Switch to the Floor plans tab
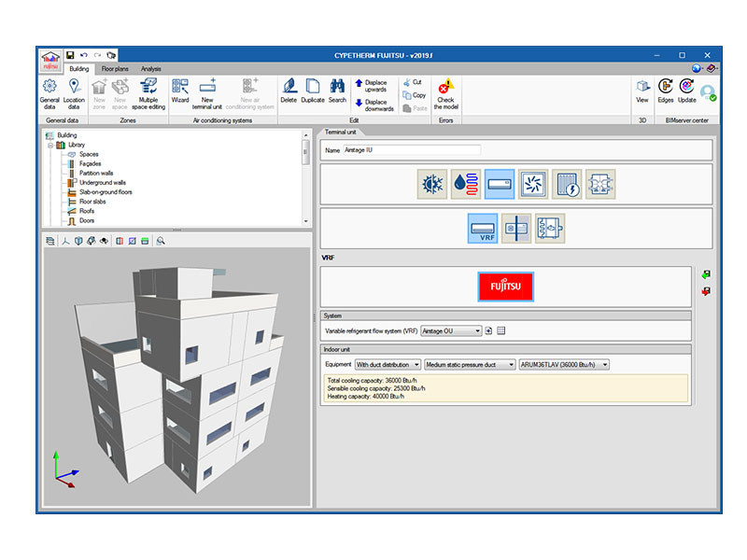 [x=115, y=68]
